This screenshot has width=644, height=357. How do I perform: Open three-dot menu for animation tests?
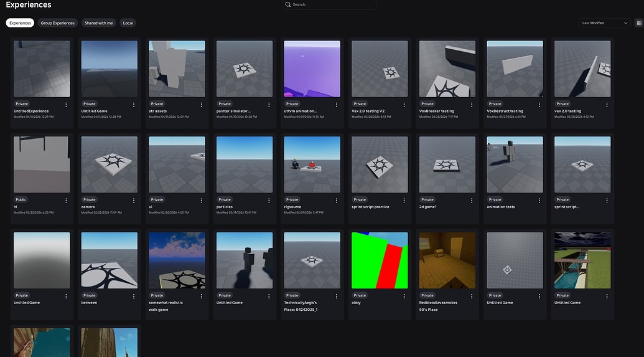539,201
